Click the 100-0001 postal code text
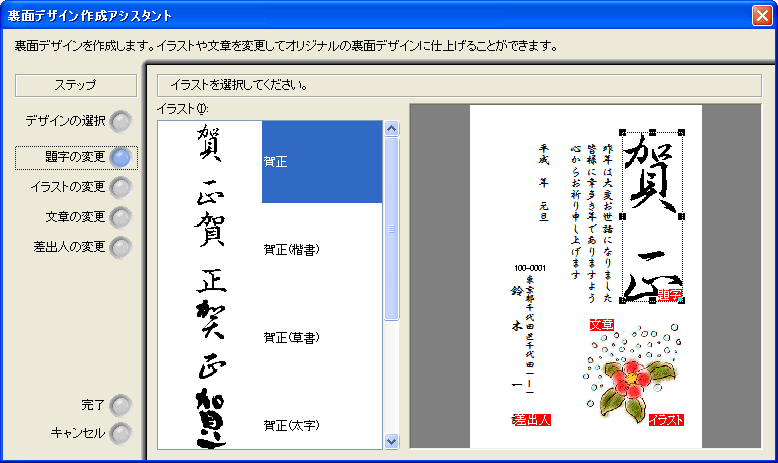 [x=530, y=268]
